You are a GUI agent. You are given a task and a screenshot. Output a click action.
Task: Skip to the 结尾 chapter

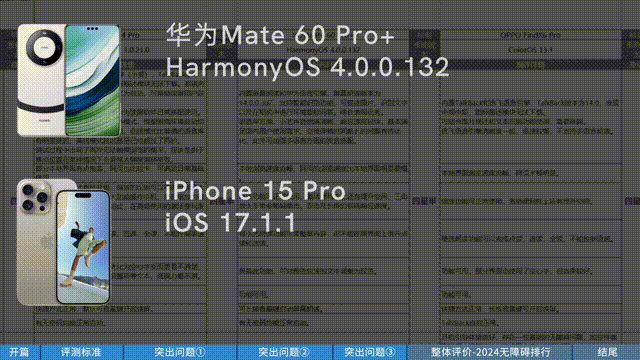607,352
